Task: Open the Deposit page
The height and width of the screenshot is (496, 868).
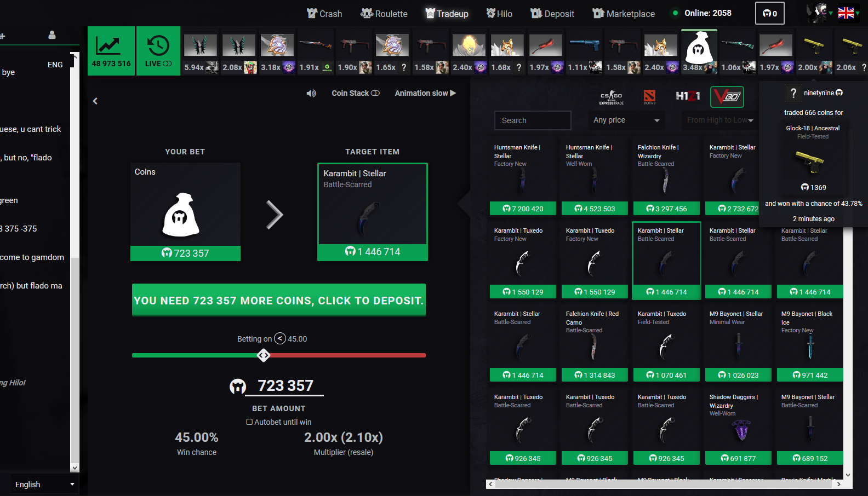Action: point(552,14)
